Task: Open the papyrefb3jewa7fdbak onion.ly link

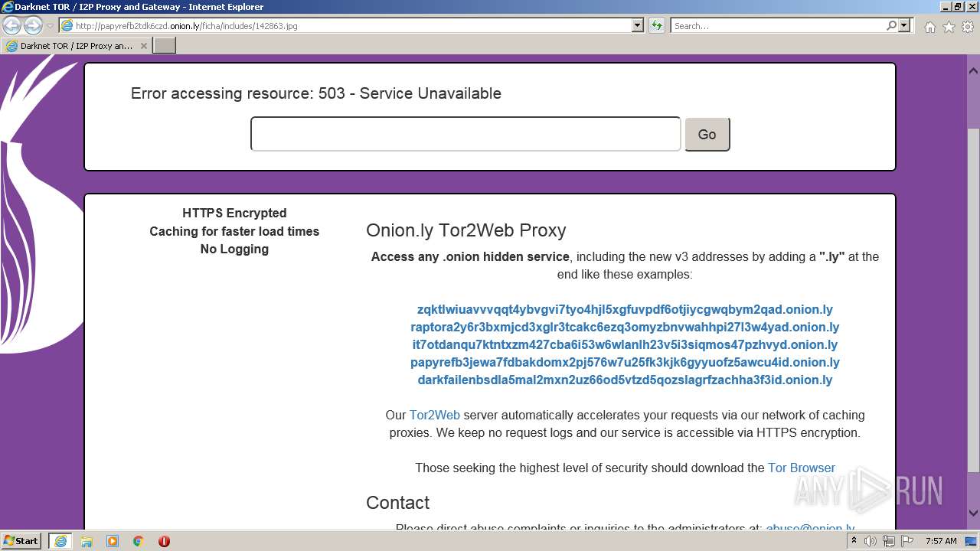Action: pos(625,362)
